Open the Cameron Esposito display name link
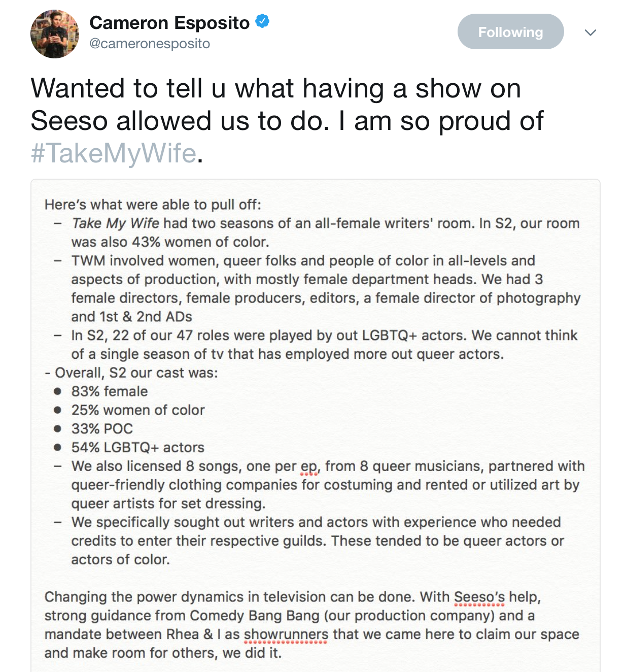 pos(169,23)
